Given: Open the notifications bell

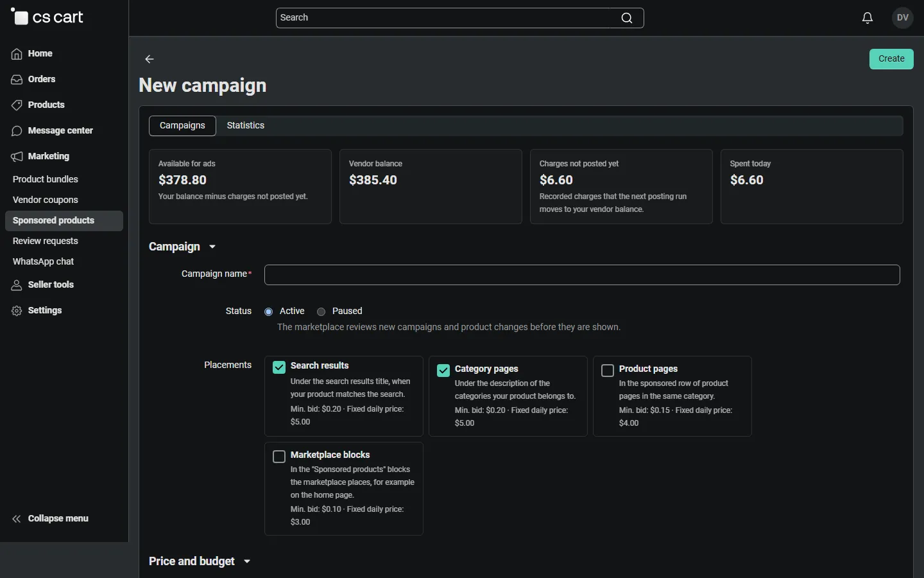Looking at the screenshot, I should pos(868,18).
